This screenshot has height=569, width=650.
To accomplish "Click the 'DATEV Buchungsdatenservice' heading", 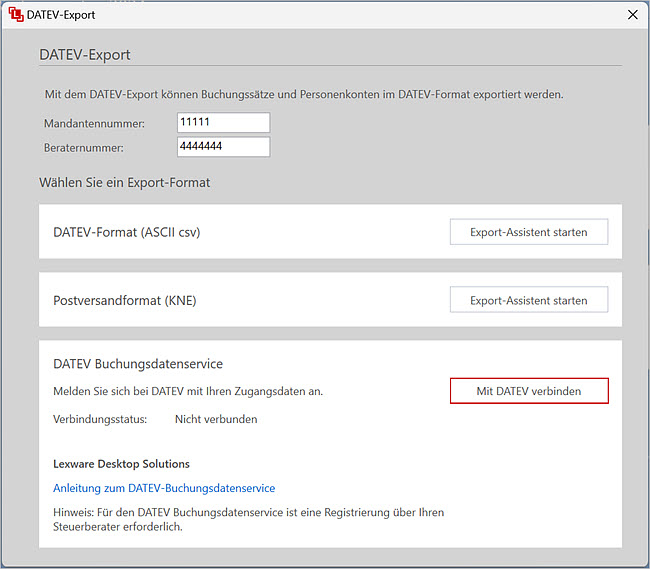I will (138, 364).
